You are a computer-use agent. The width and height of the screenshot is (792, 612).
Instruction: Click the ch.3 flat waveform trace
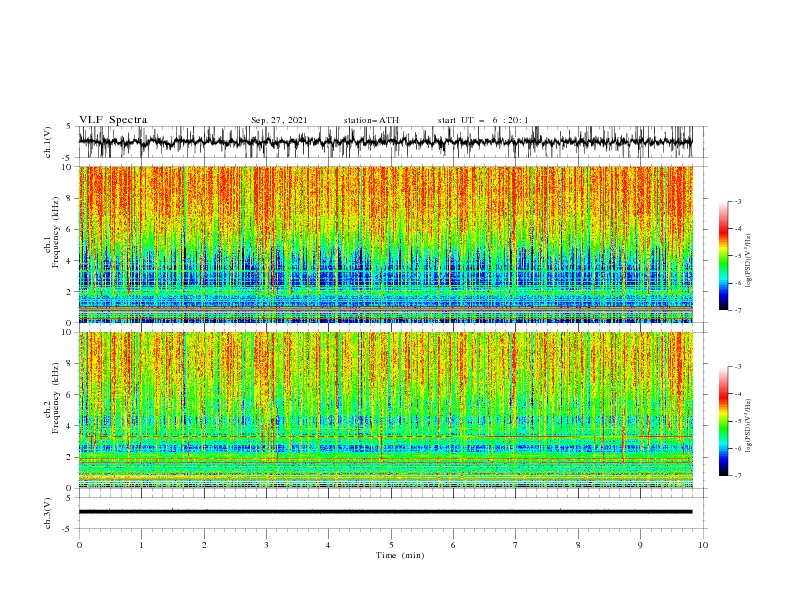(385, 512)
